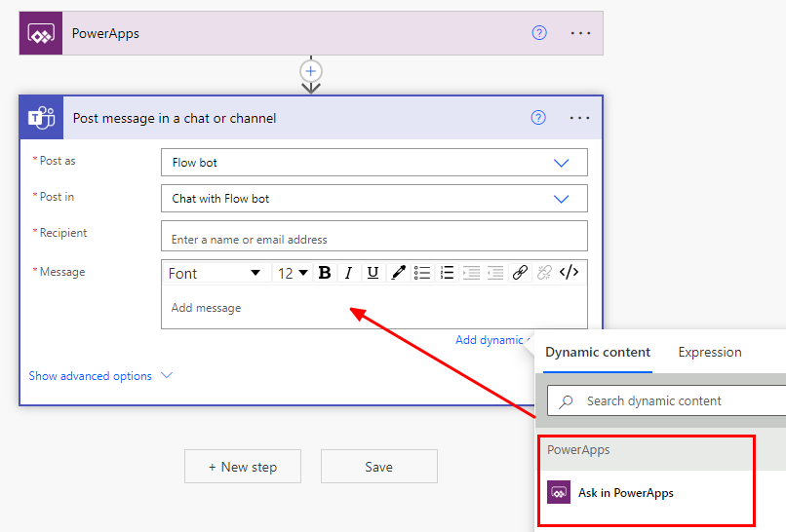Click the PowerApps trigger icon

pyautogui.click(x=41, y=33)
